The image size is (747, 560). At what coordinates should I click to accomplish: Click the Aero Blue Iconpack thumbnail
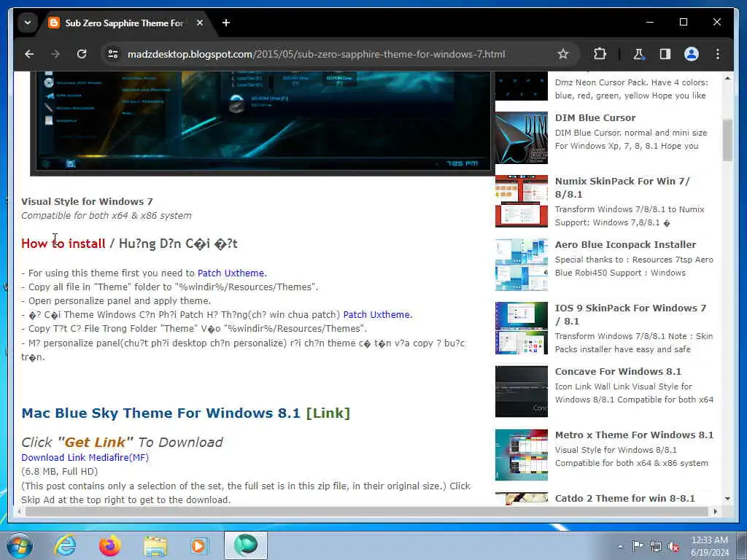coord(521,264)
